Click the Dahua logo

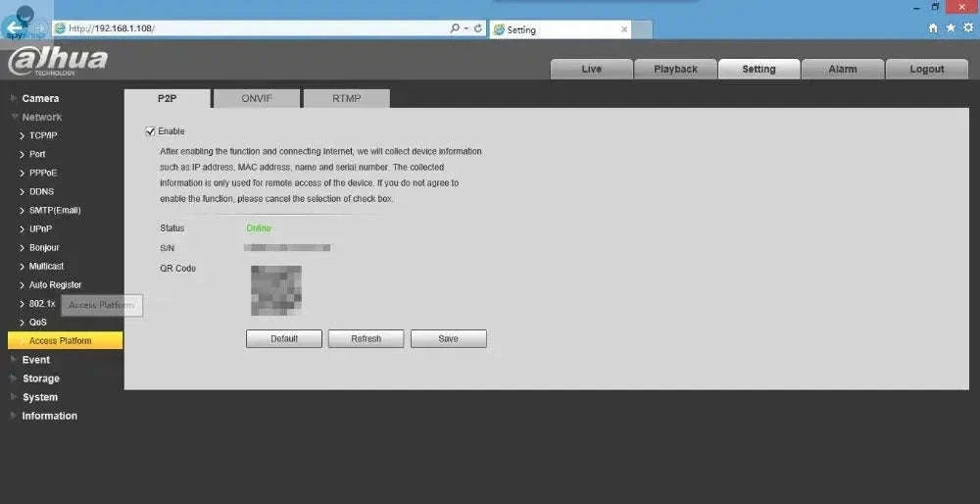pos(57,61)
